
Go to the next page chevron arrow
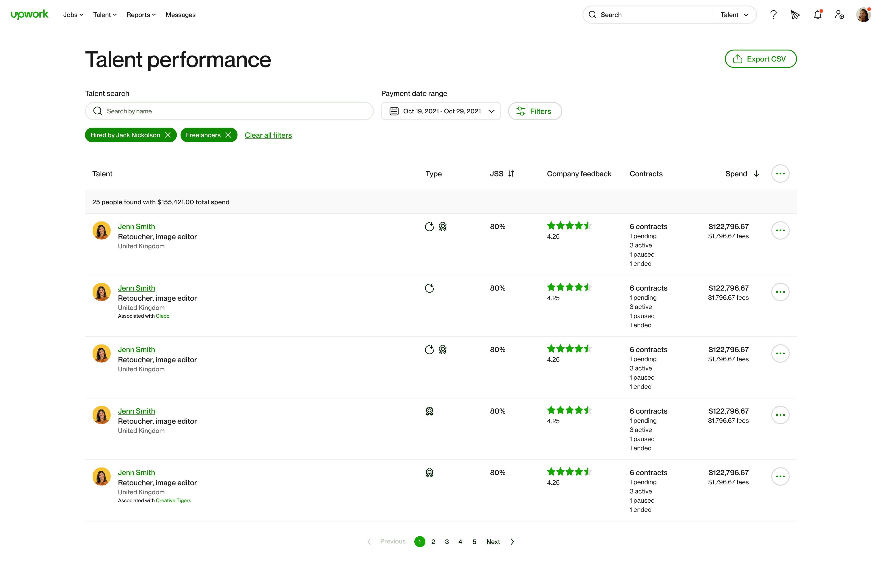[512, 541]
